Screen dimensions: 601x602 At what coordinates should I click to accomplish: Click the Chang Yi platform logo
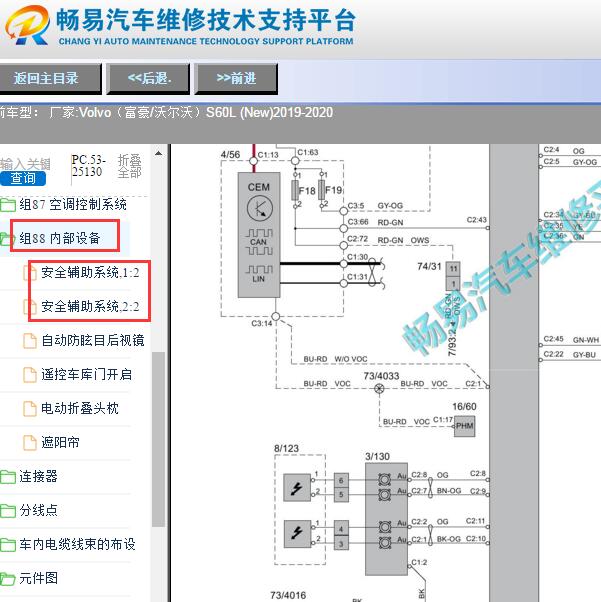click(x=27, y=25)
